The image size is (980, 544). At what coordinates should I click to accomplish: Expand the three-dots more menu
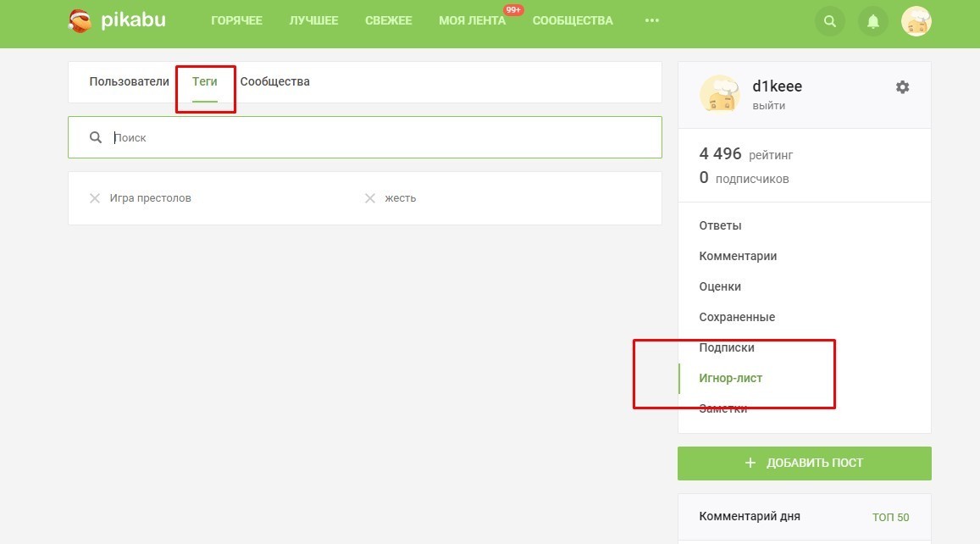click(651, 20)
